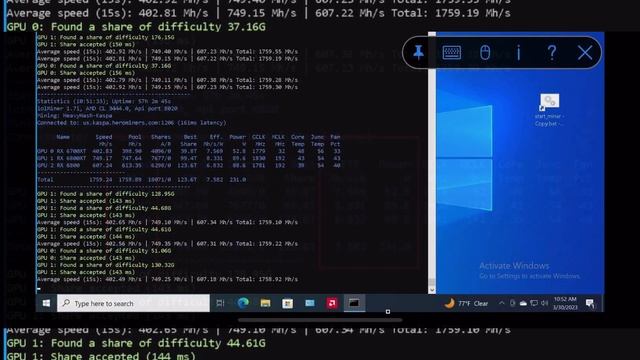The image size is (640, 360).
Task: Open Task View on the taskbar
Action: (x=220, y=303)
